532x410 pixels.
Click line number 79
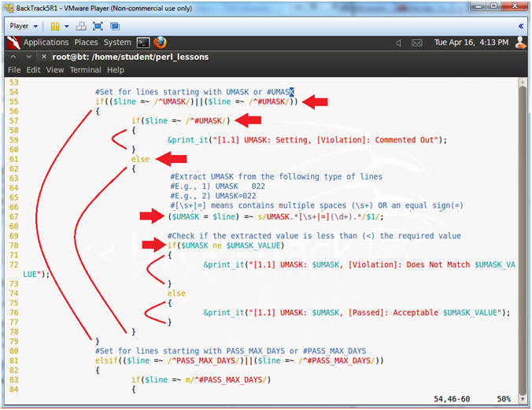tap(14, 342)
